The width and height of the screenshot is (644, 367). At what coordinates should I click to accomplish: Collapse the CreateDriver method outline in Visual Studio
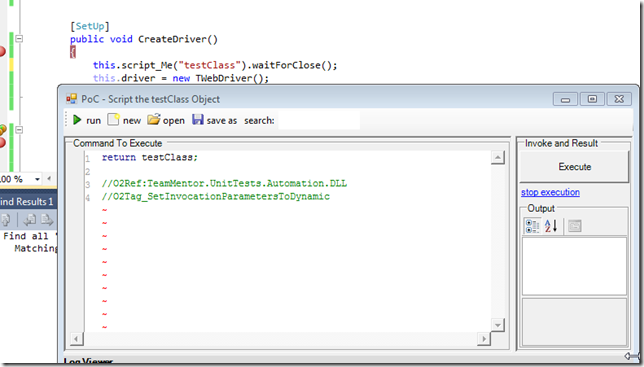(x=19, y=39)
